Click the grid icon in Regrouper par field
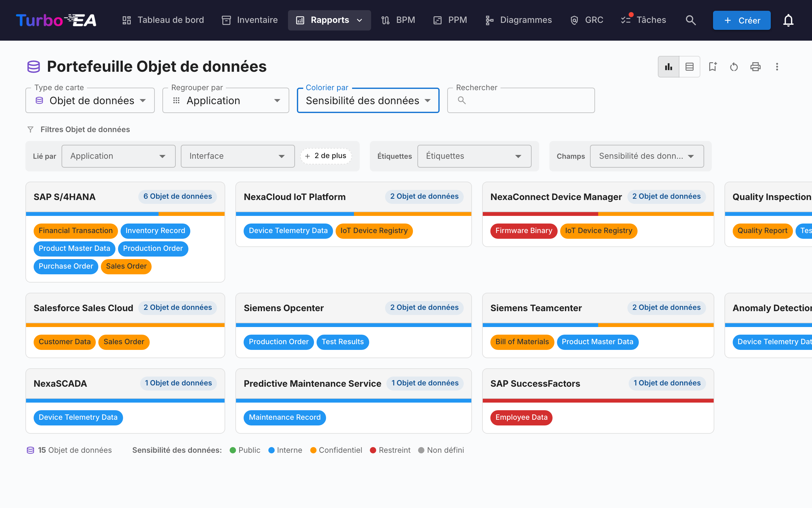This screenshot has height=508, width=812. 176,100
